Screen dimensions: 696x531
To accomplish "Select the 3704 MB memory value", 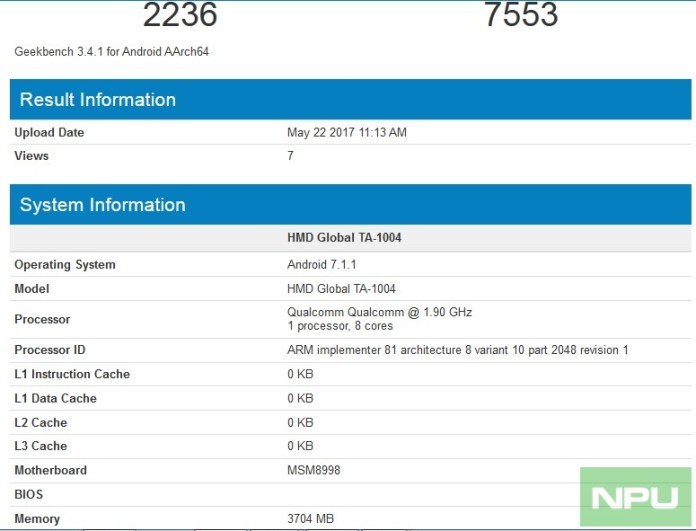I will point(310,519).
